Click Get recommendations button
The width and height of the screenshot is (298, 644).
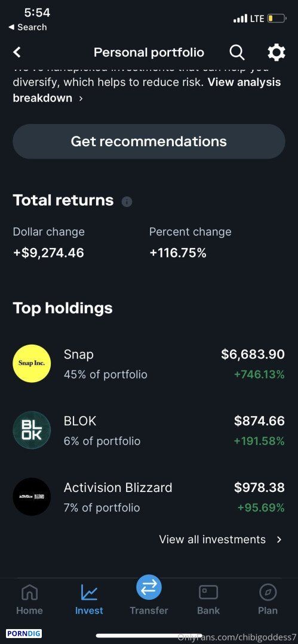coord(149,141)
